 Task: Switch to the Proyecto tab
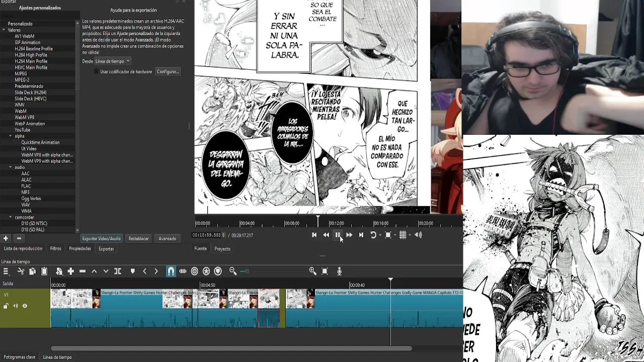(x=222, y=248)
